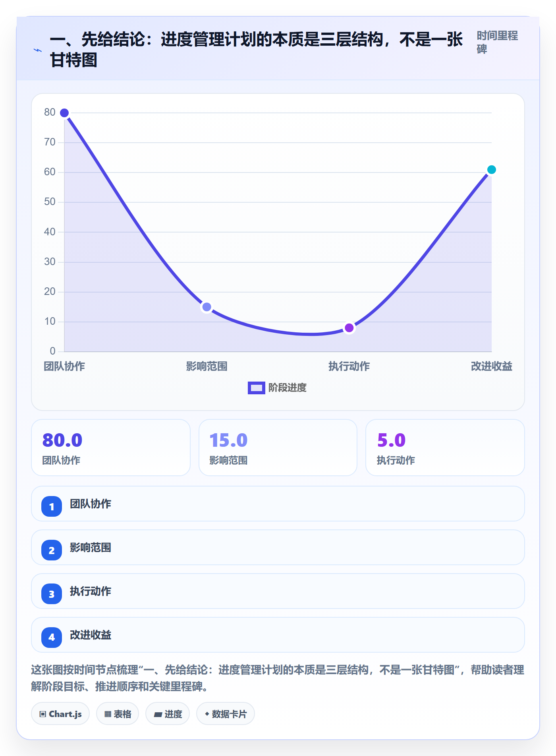Click the 进度 tag chip
Image resolution: width=556 pixels, height=756 pixels.
(168, 714)
